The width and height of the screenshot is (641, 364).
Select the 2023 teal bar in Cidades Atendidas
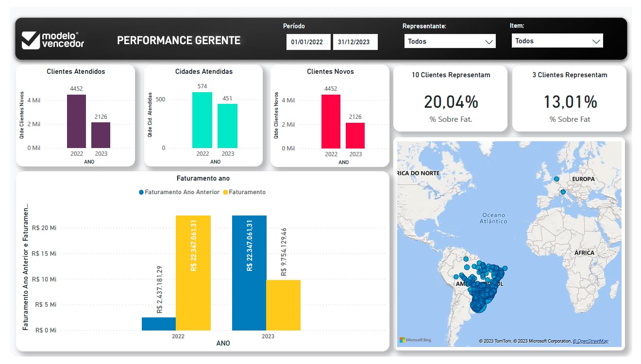click(x=227, y=126)
